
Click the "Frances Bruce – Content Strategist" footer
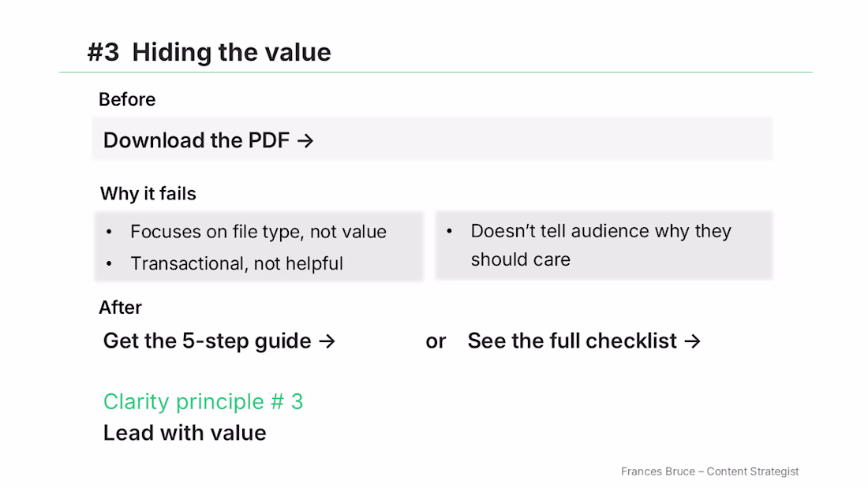[x=709, y=471]
